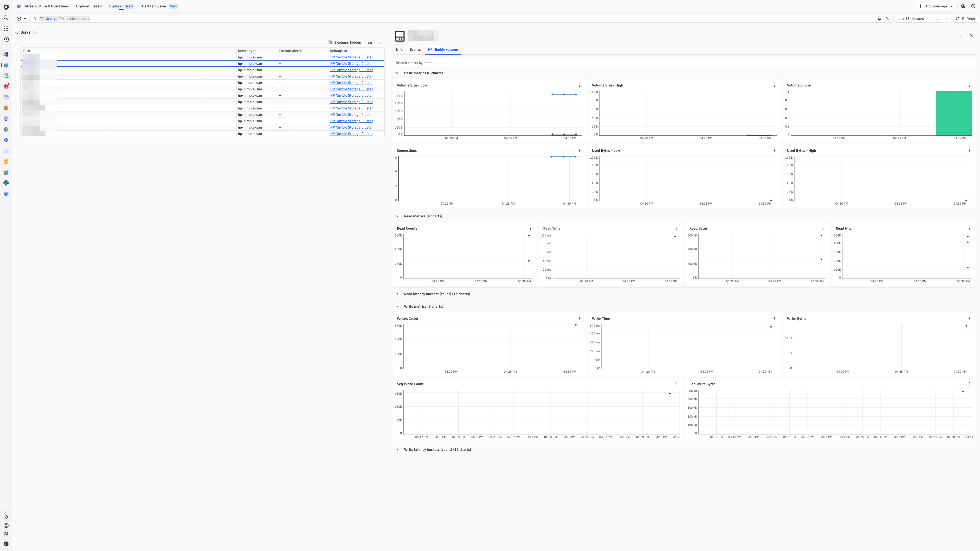
Task: Click the Refresh button
Action: coord(965,19)
